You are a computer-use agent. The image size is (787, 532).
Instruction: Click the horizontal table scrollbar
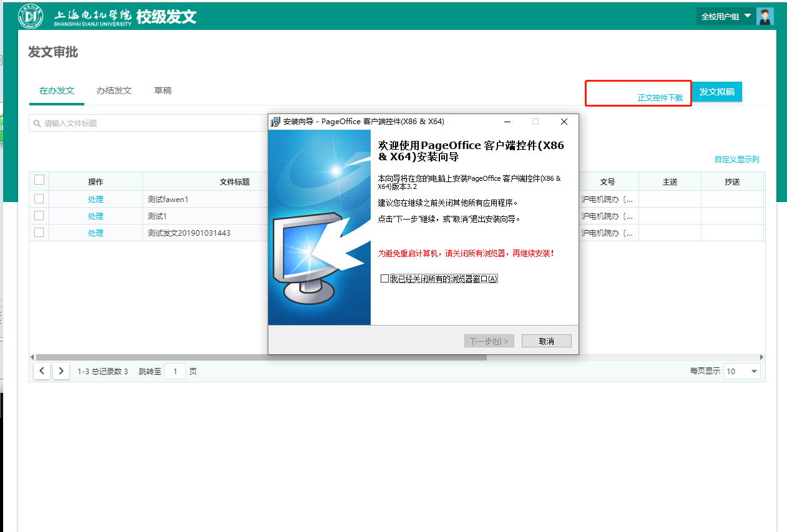tap(261, 357)
